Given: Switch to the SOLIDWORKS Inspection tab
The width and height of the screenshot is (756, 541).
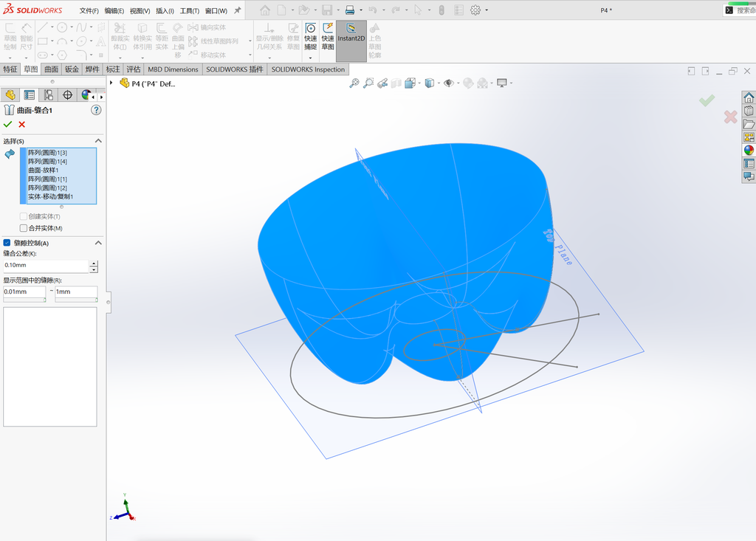Looking at the screenshot, I should tap(308, 69).
